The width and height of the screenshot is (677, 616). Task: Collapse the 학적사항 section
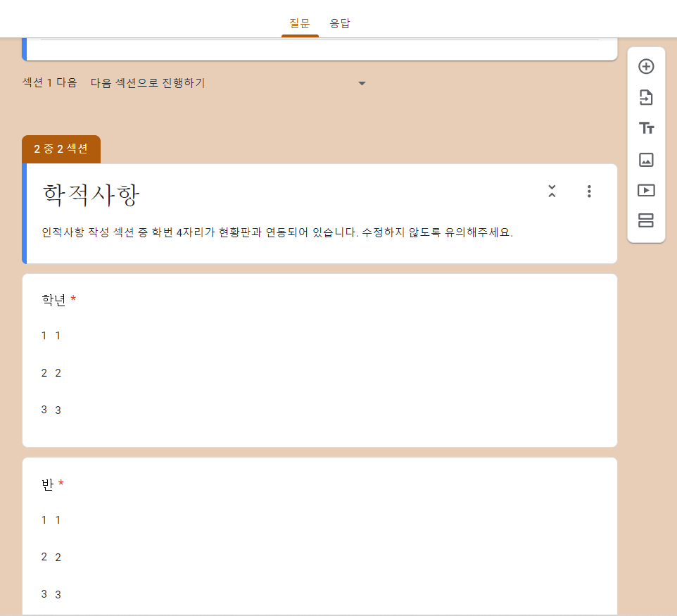(552, 191)
